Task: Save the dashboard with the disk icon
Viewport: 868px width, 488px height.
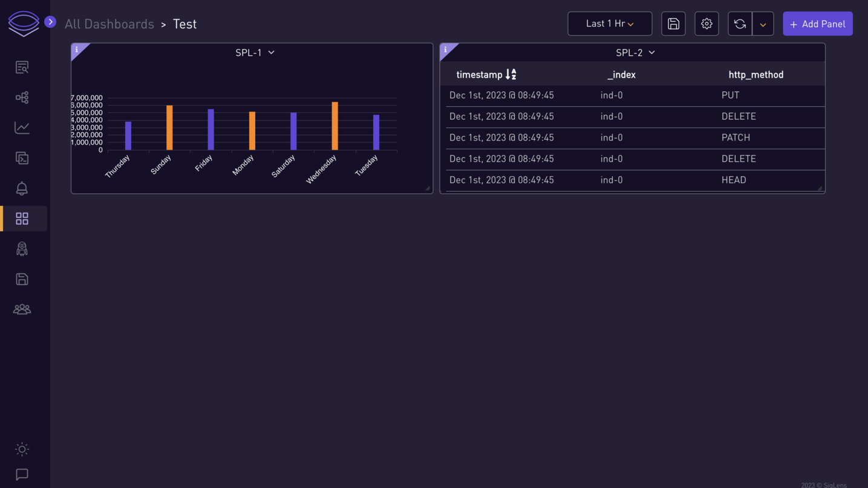Action: pyautogui.click(x=673, y=24)
